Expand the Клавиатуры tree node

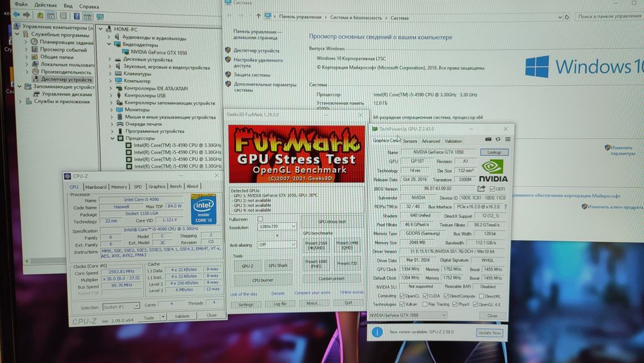pyautogui.click(x=111, y=74)
